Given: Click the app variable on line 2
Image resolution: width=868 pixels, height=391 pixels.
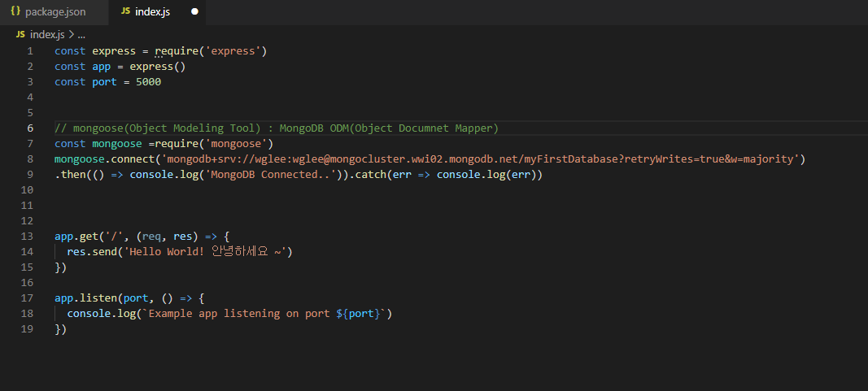Looking at the screenshot, I should 102,67.
